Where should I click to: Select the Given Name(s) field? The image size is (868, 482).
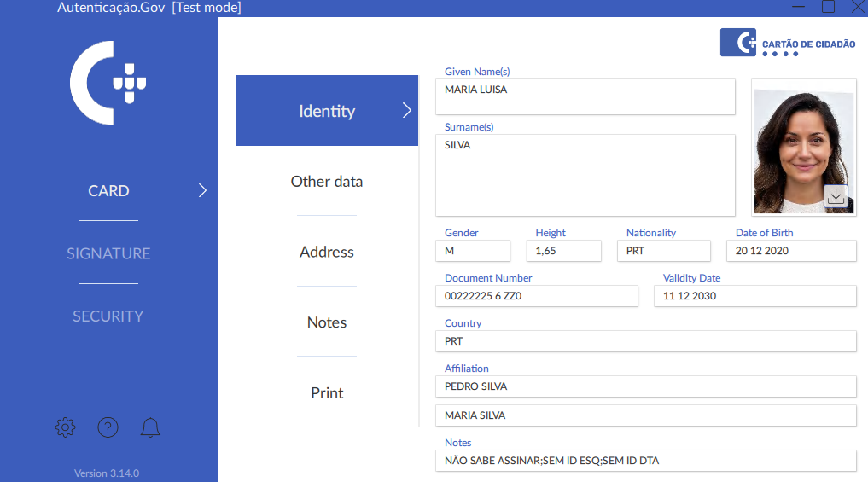point(585,96)
